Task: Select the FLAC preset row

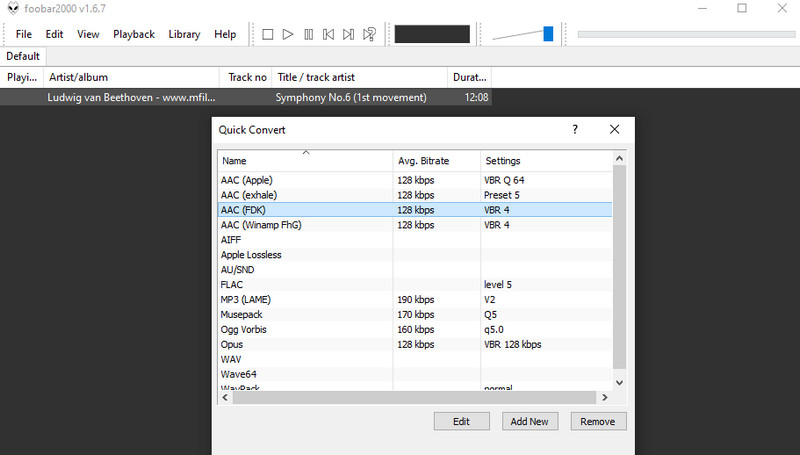Action: point(415,285)
